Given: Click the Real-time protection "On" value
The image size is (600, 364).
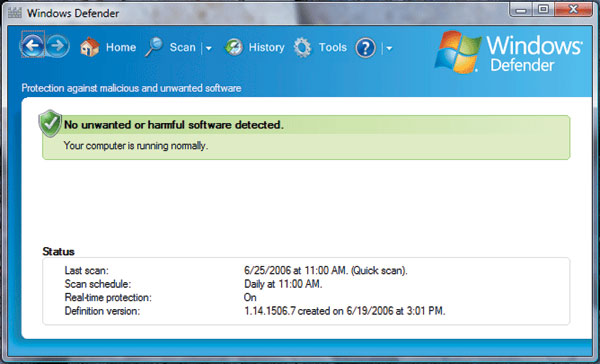Looking at the screenshot, I should 250,297.
